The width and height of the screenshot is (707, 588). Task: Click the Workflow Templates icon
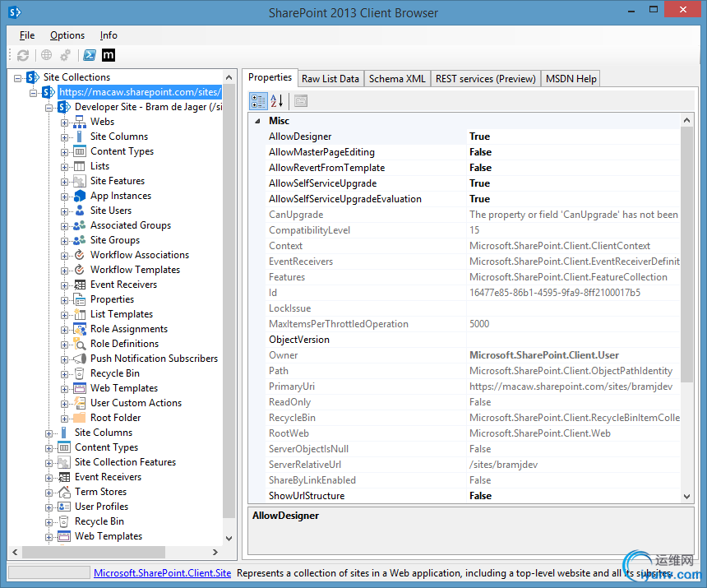(x=80, y=270)
